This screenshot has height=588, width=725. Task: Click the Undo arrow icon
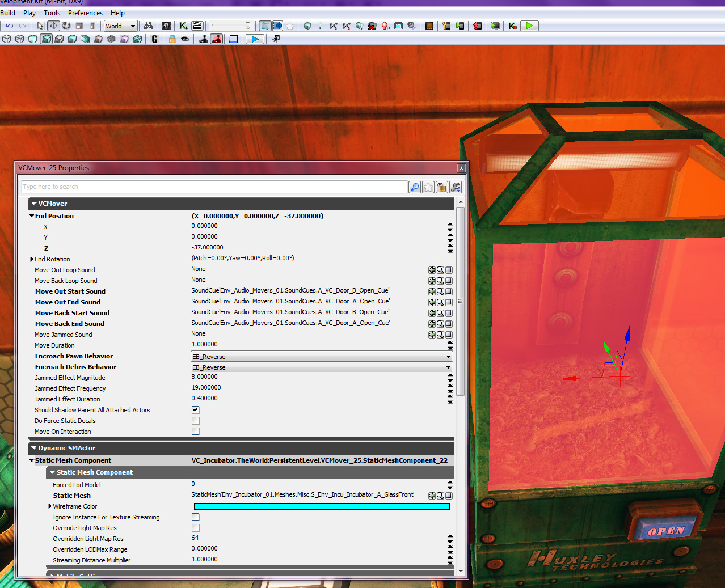click(9, 26)
